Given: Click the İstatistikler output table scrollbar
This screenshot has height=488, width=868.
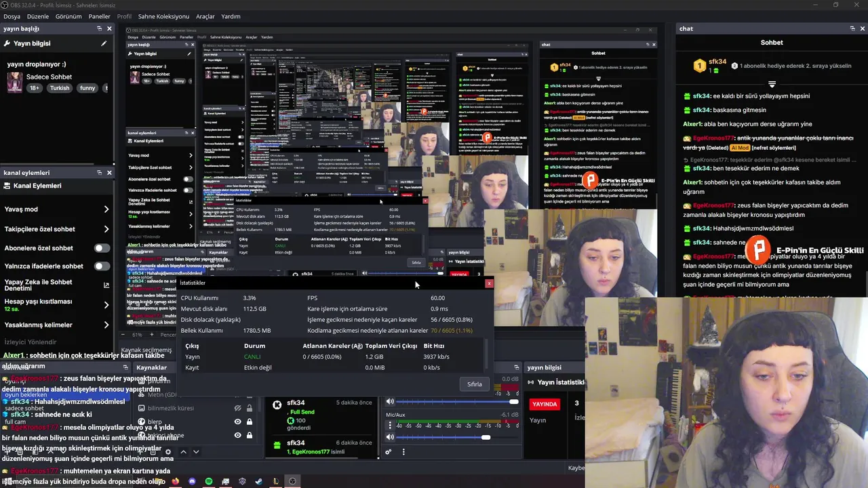Looking at the screenshot, I should [x=486, y=354].
